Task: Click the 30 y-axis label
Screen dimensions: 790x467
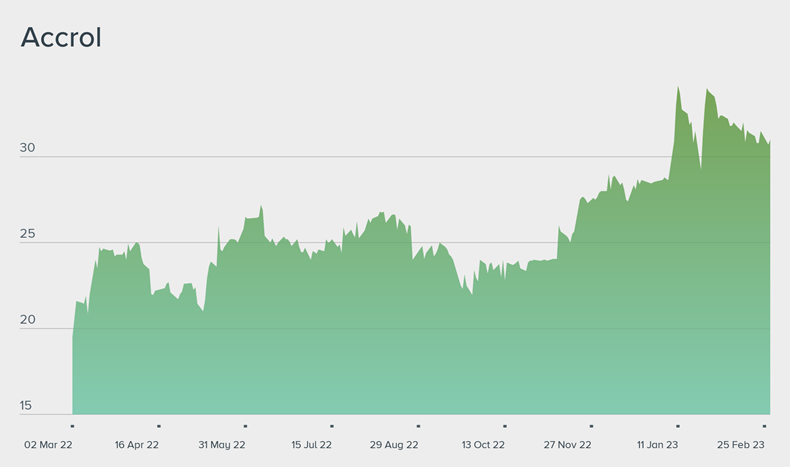Action: click(27, 148)
